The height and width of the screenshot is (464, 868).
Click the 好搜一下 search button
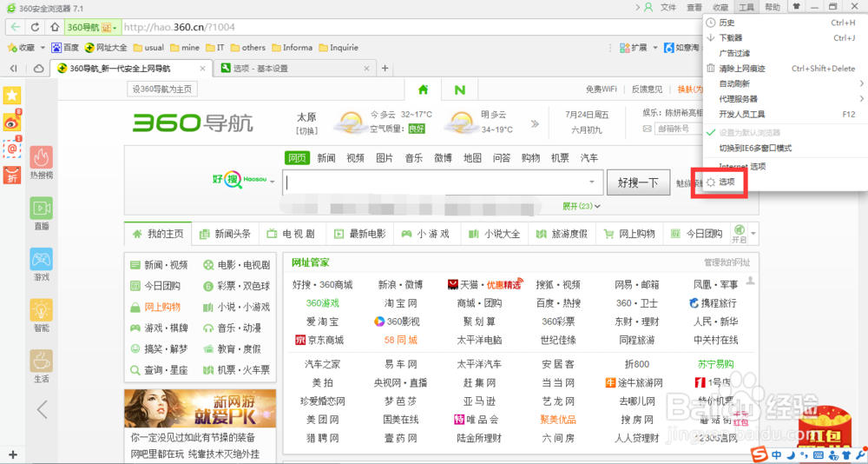[638, 183]
